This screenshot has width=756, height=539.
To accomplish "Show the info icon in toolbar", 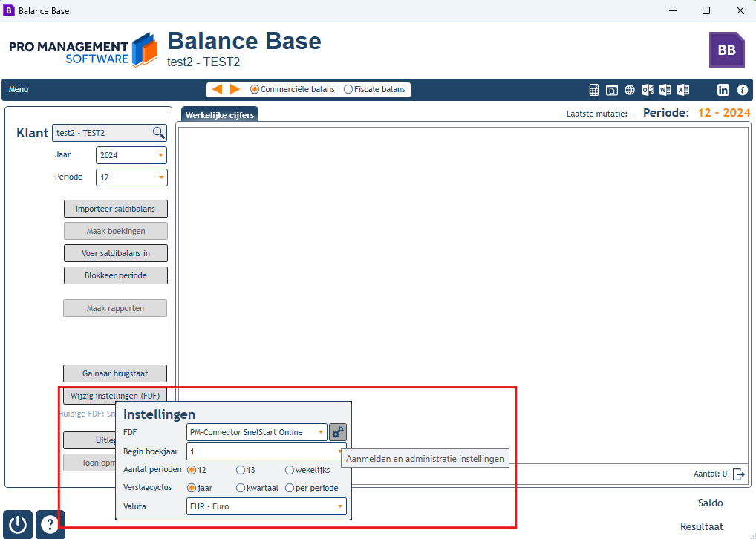I will tap(743, 90).
